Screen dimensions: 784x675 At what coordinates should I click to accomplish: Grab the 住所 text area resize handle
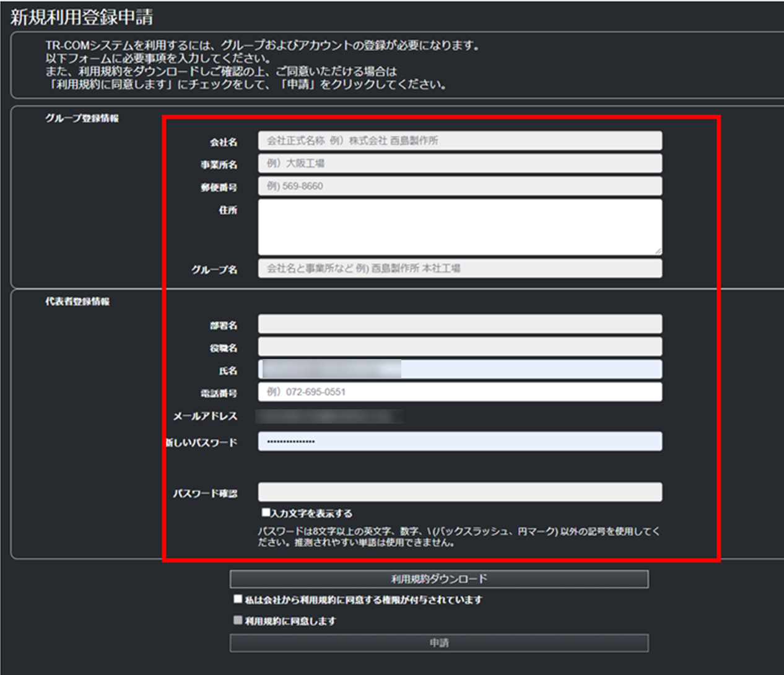click(658, 251)
